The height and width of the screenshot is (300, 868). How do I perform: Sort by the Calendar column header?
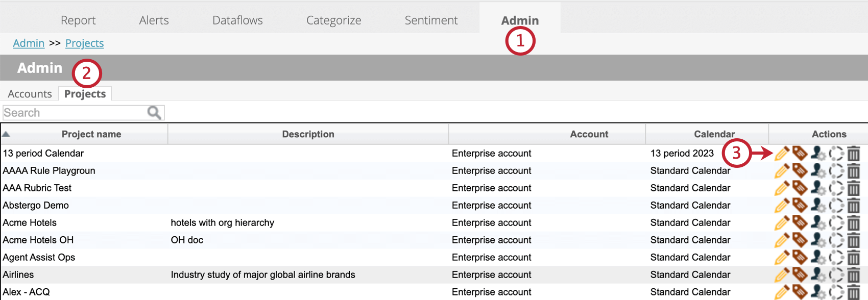[x=714, y=134]
